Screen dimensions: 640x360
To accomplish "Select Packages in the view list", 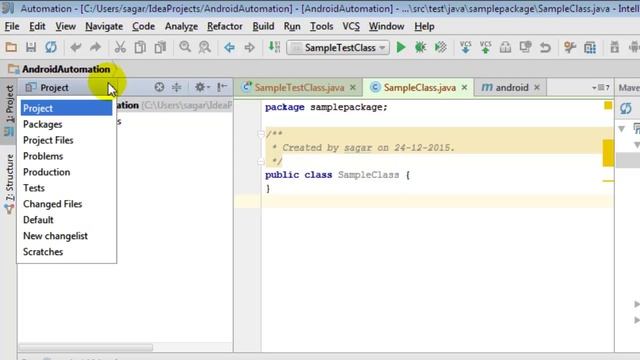I will pos(67,124).
